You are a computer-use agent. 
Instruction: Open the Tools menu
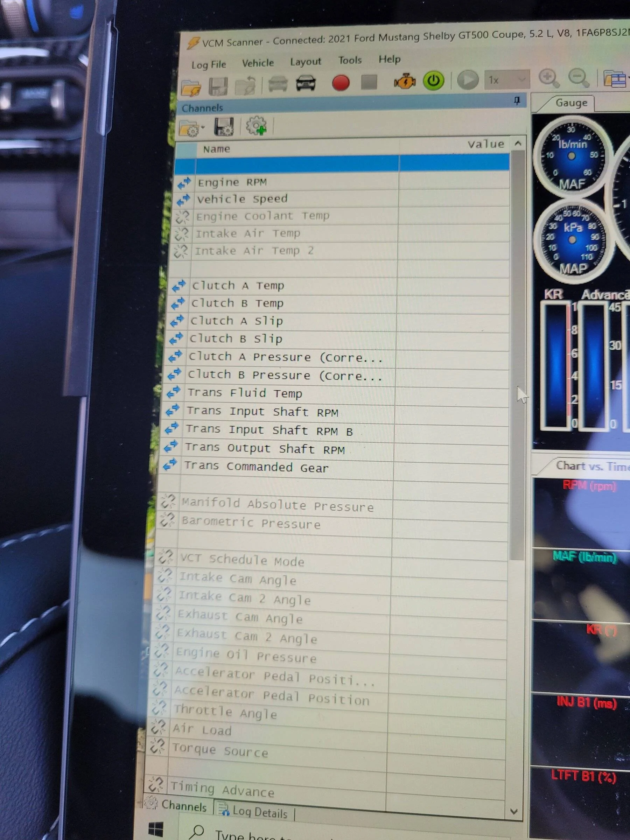coord(350,61)
